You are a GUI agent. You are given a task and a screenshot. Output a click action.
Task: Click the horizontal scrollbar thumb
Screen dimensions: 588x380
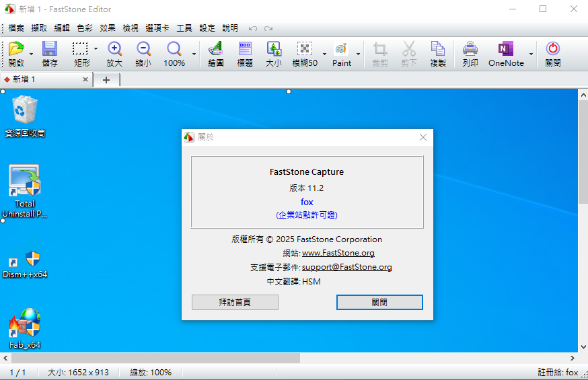155,358
